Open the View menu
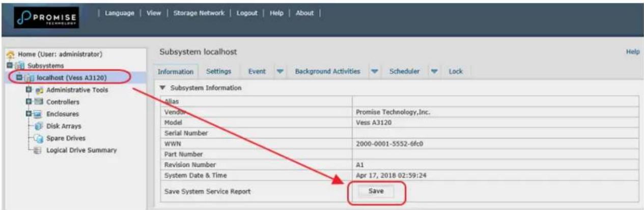 [x=154, y=13]
